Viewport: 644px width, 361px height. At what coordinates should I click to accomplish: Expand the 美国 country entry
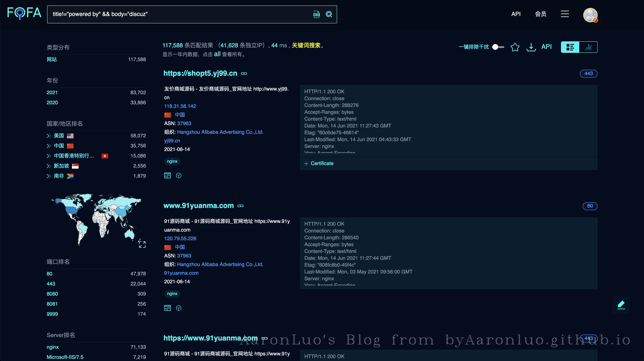[x=49, y=136]
